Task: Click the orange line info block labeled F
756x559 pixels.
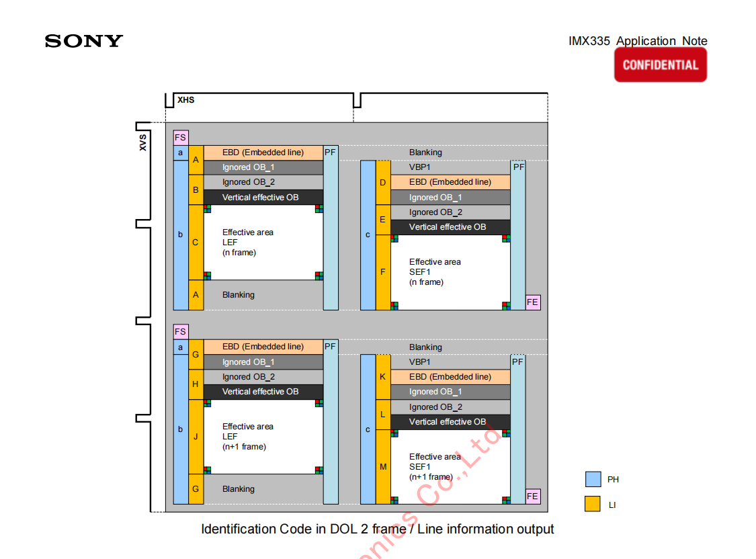Action: pyautogui.click(x=383, y=272)
